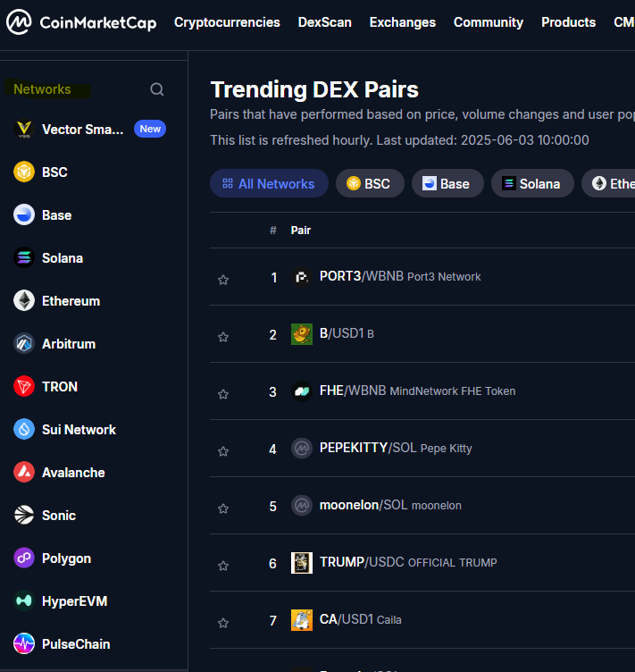Open the DexScan menu
Image resolution: width=635 pixels, height=672 pixels.
(x=324, y=22)
